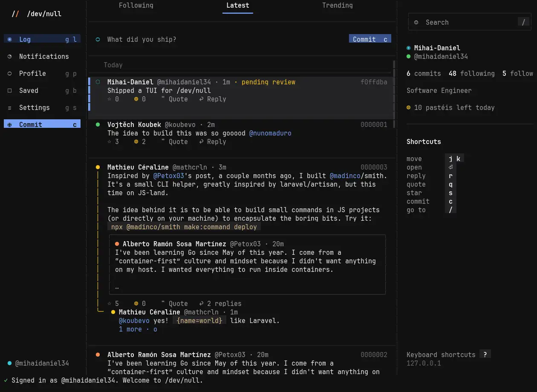Click the Profile icon in the sidebar
537x392 pixels.
pyautogui.click(x=10, y=73)
